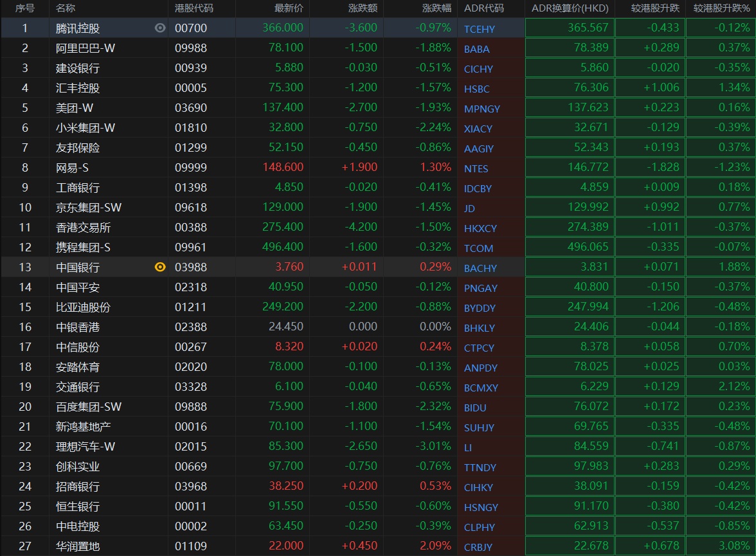This screenshot has width=756, height=556.
Task: Click the 序号 column header
Action: coord(24,8)
